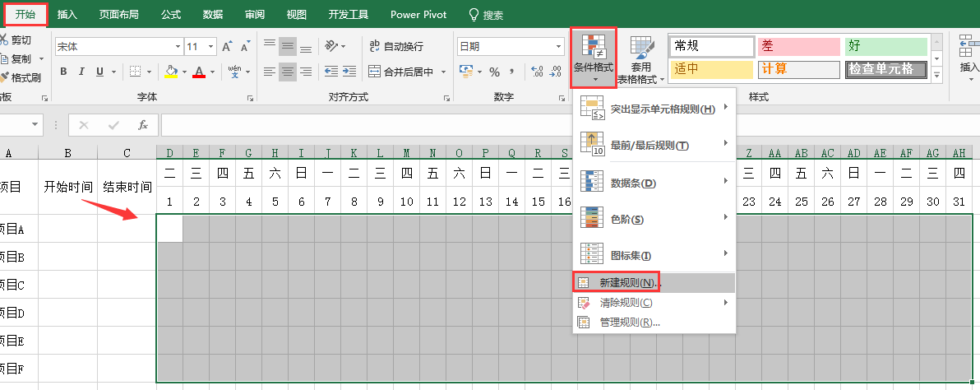Image resolution: width=980 pixels, height=390 pixels.
Task: Open the 套用表格格式 dropdown
Action: pyautogui.click(x=641, y=60)
